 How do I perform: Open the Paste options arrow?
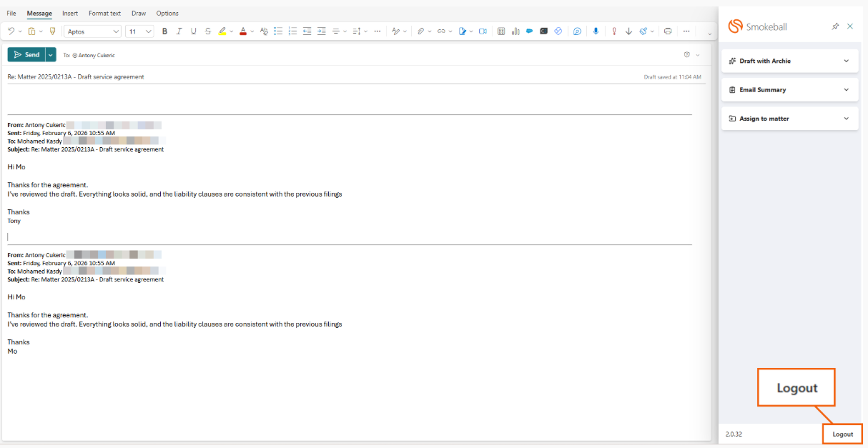point(41,31)
